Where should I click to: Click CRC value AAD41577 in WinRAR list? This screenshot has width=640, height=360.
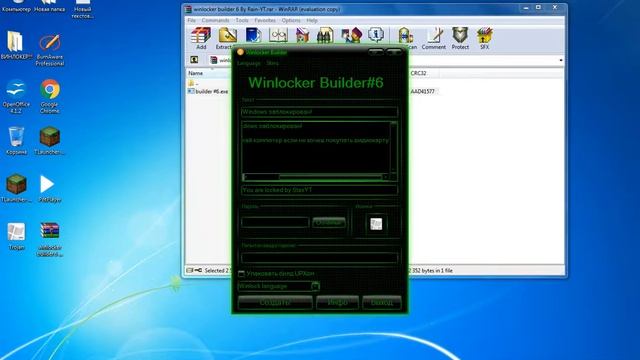[x=422, y=91]
